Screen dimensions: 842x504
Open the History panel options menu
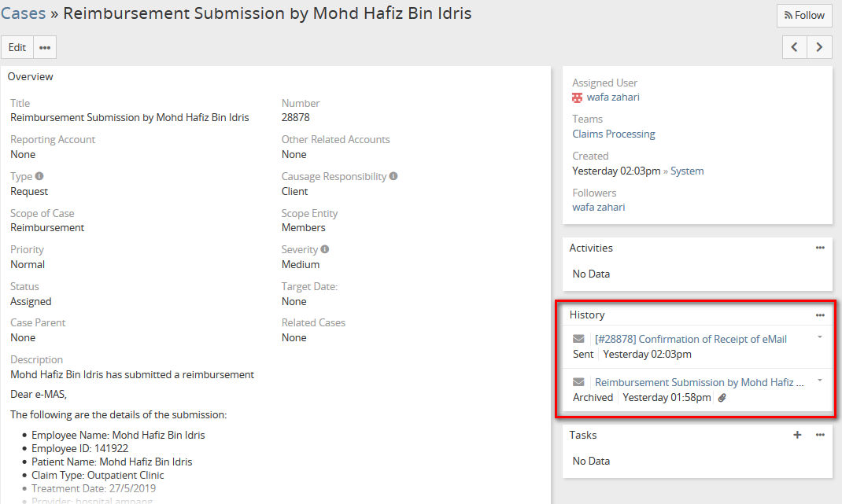point(820,315)
